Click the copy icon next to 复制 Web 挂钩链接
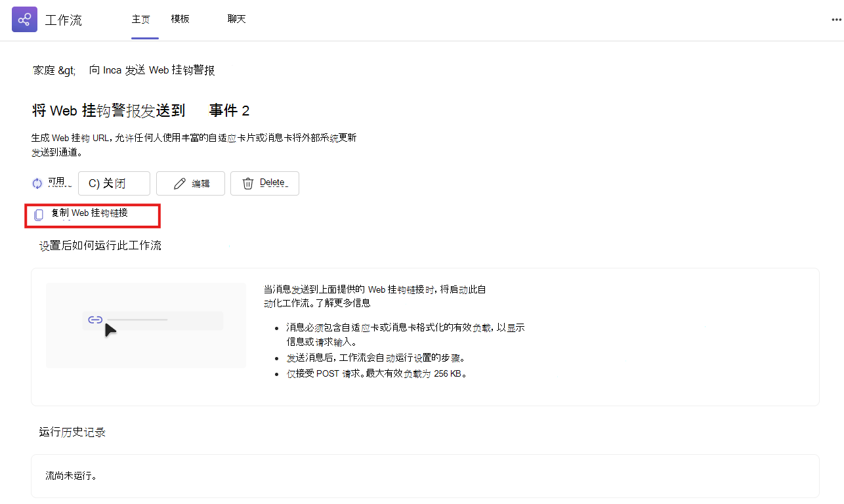The height and width of the screenshot is (504, 844). pyautogui.click(x=39, y=215)
